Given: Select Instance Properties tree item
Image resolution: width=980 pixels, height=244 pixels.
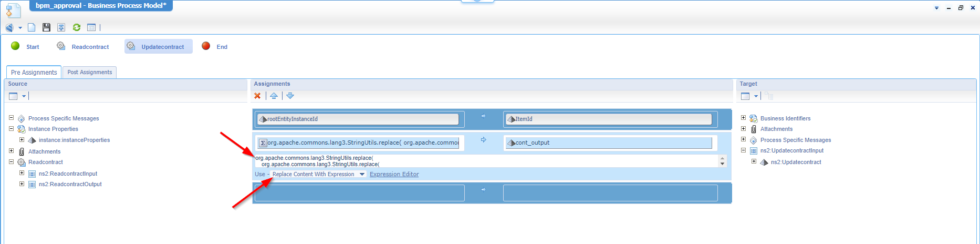Looking at the screenshot, I should [53, 129].
